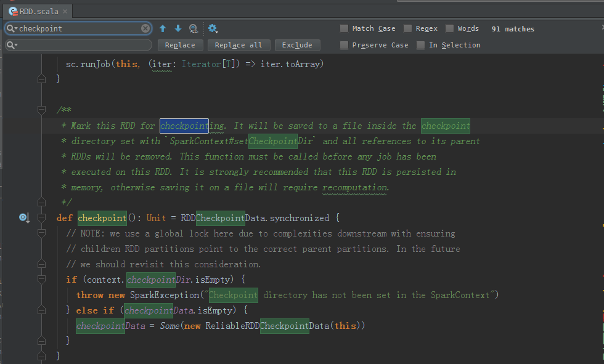Enable the Words checkbox
The width and height of the screenshot is (604, 364).
(449, 28)
